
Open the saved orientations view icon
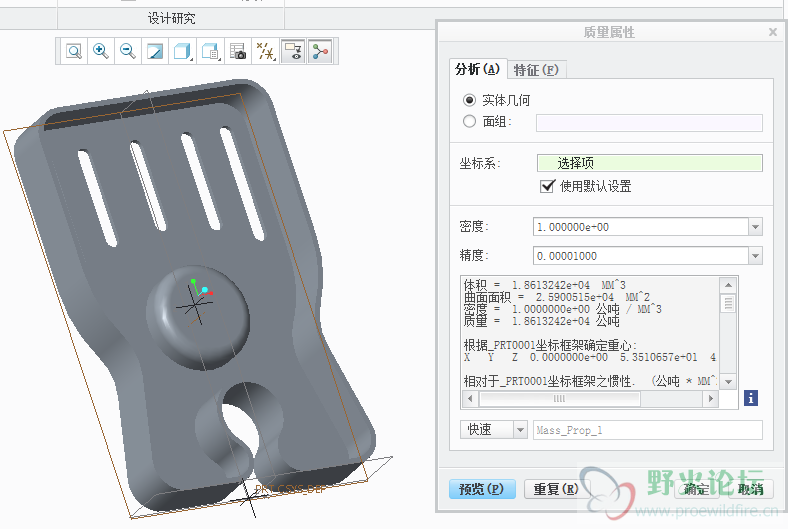pos(210,51)
